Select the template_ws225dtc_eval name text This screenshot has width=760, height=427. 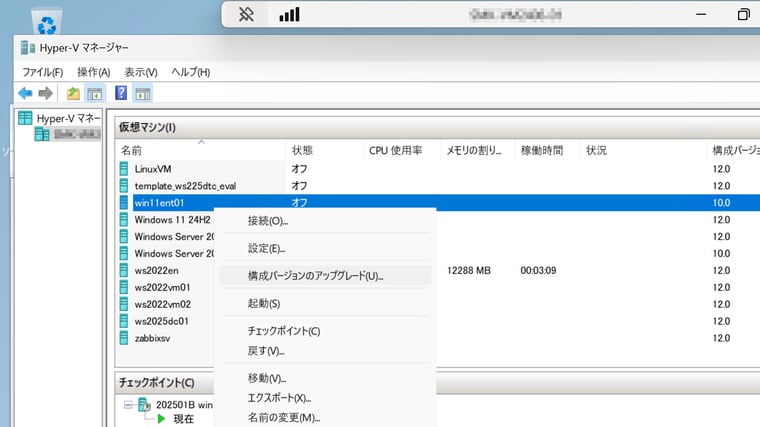pyautogui.click(x=185, y=186)
